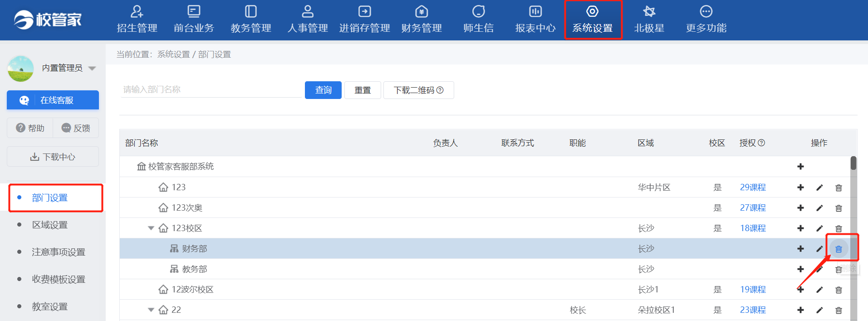Open 下载中心

tap(53, 157)
